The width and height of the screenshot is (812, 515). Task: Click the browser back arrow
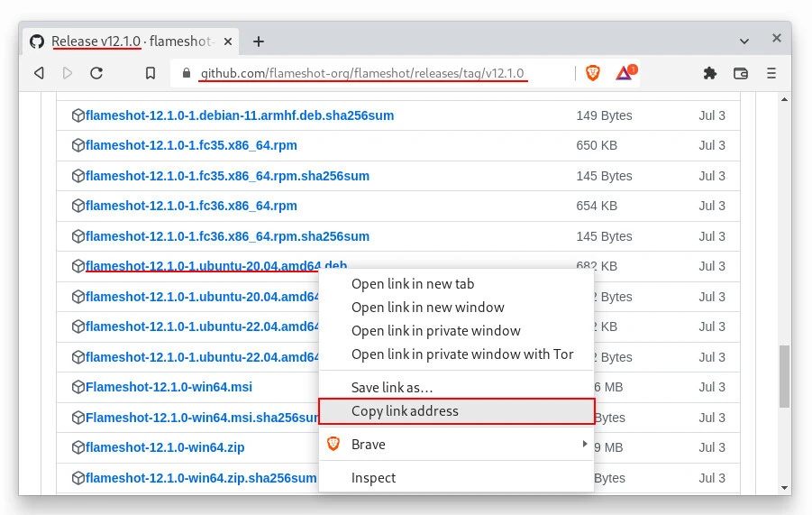(x=39, y=73)
